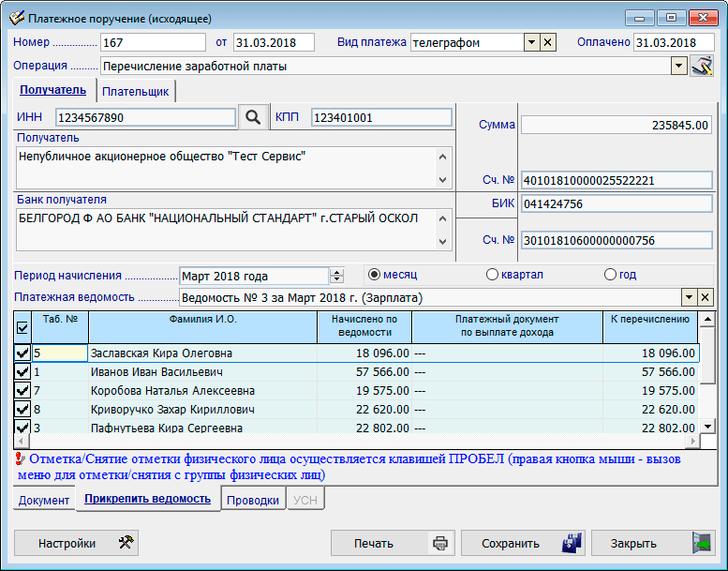This screenshot has height=571, width=728.
Task: Open the Платежная ведомость dropdown
Action: click(x=689, y=297)
